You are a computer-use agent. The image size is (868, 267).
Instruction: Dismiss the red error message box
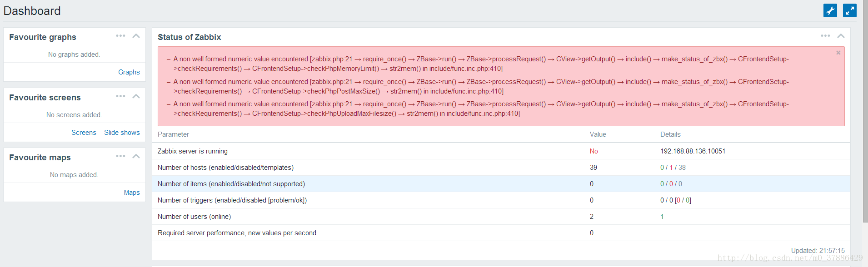(838, 53)
